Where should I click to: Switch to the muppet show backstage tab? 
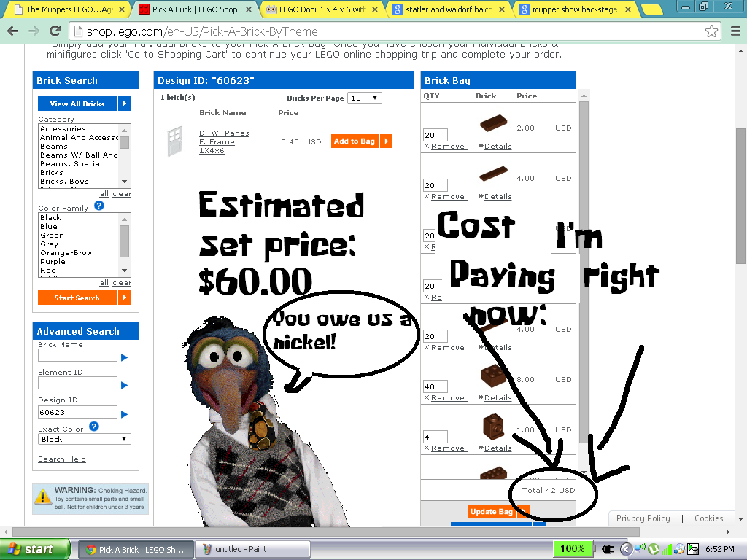pos(575,9)
